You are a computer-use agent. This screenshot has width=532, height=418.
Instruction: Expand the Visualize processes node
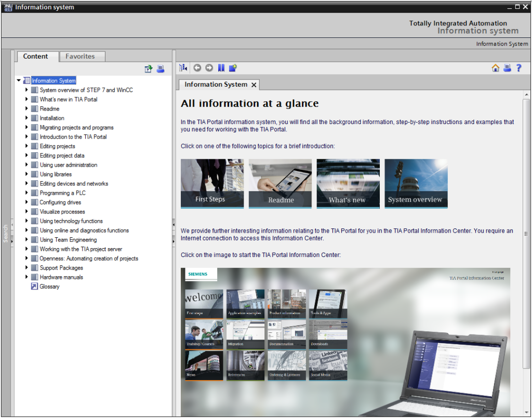tap(27, 212)
